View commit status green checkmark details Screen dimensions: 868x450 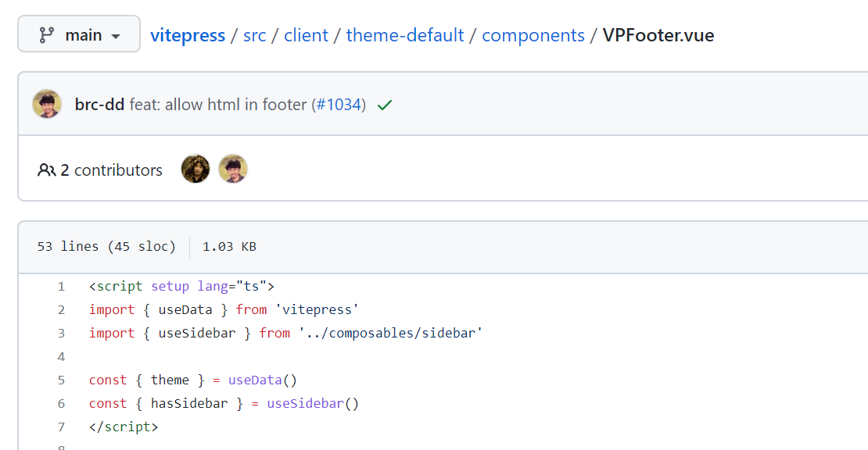[x=385, y=105]
